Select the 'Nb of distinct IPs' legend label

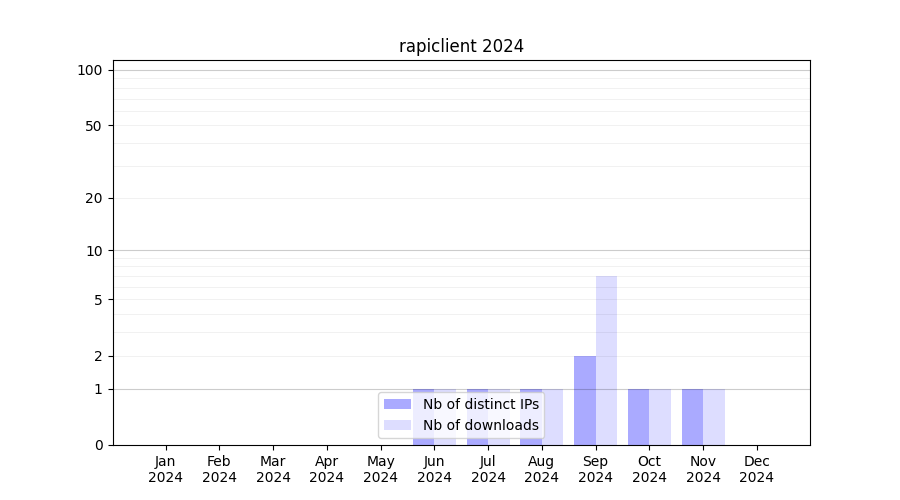(480, 404)
